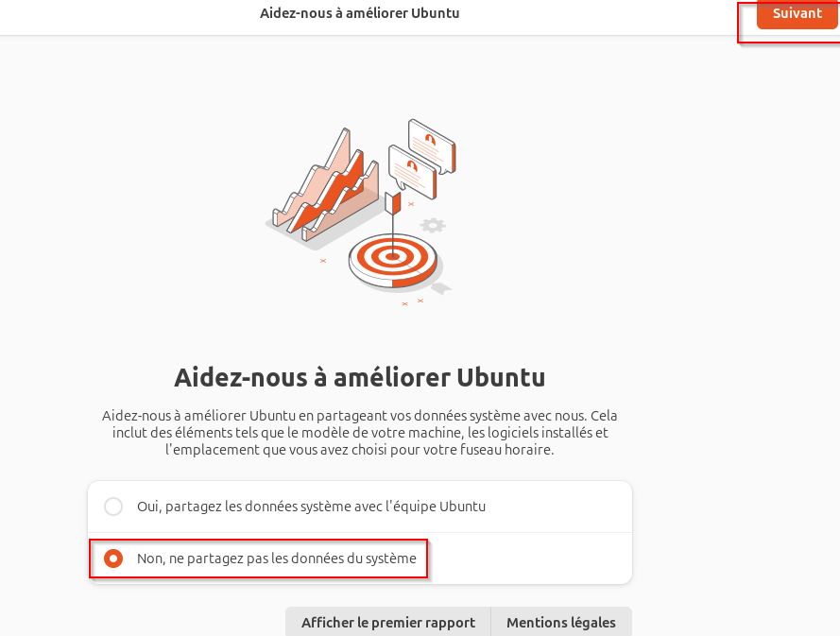840x636 pixels.
Task: Select the Non radio button circle
Action: [x=113, y=559]
